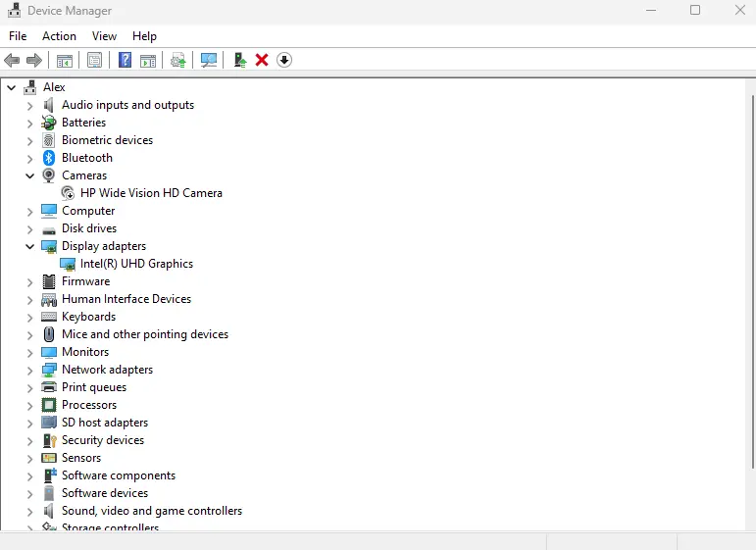The height and width of the screenshot is (550, 756).
Task: Click the Back arrow toolbar icon
Action: 12,60
